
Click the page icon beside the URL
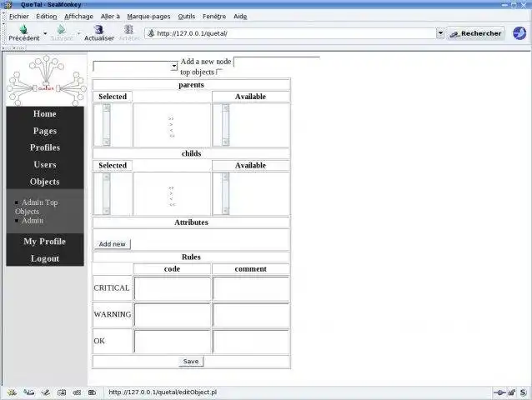[x=151, y=33]
